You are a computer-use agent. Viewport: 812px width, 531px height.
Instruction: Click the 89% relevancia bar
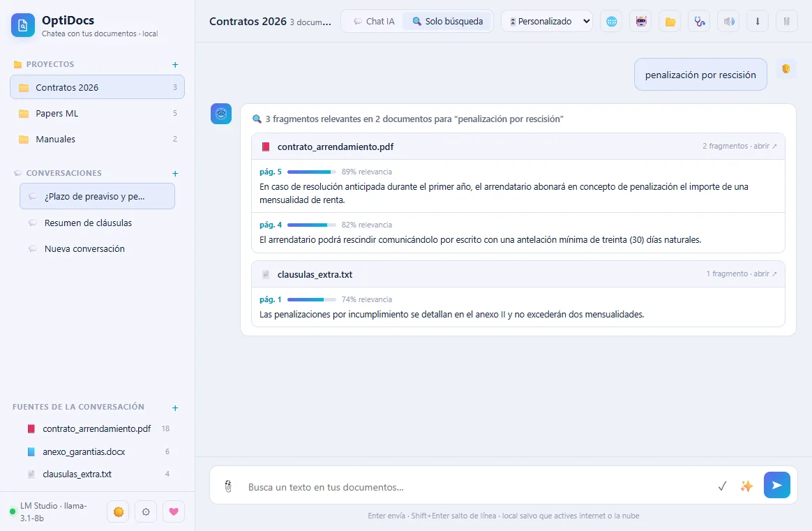tap(312, 172)
